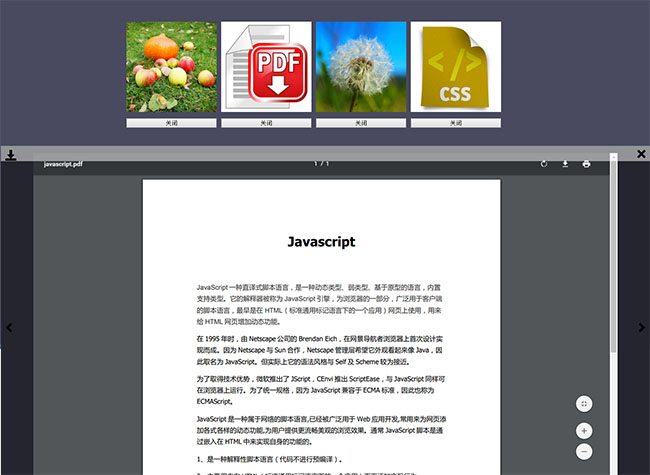Click 关闭 button under the pumpkin image

171,123
